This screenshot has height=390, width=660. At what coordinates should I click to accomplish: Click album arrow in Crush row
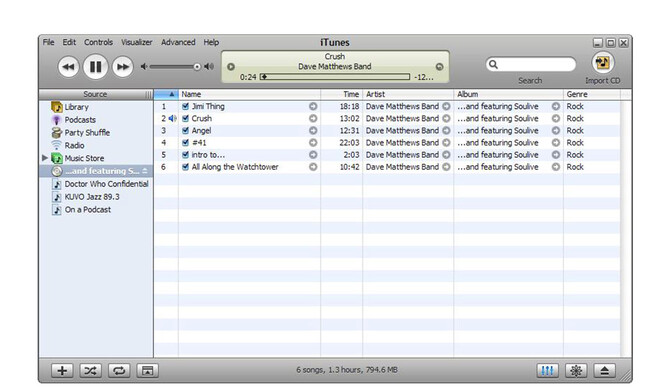tap(556, 119)
